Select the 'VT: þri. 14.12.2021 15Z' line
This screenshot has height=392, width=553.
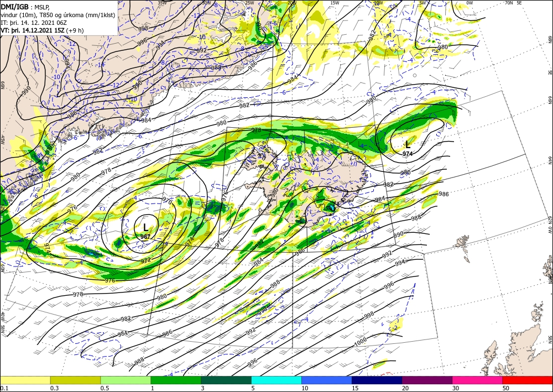(33, 30)
